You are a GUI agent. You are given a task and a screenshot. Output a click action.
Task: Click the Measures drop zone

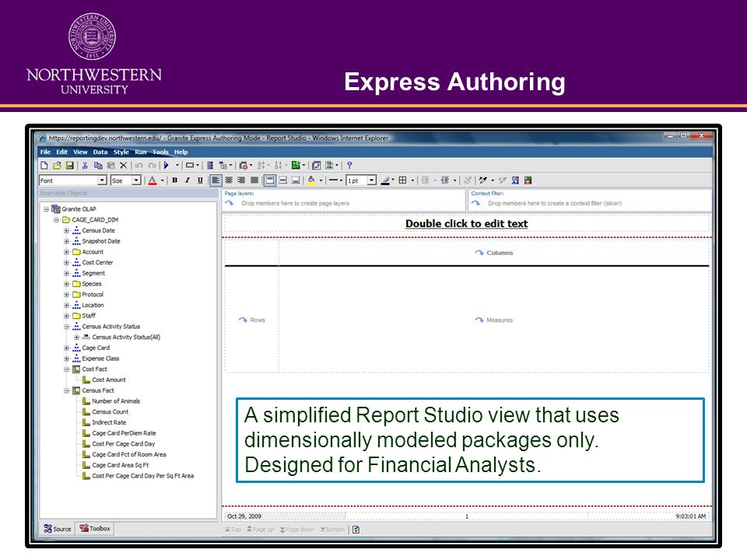(494, 320)
